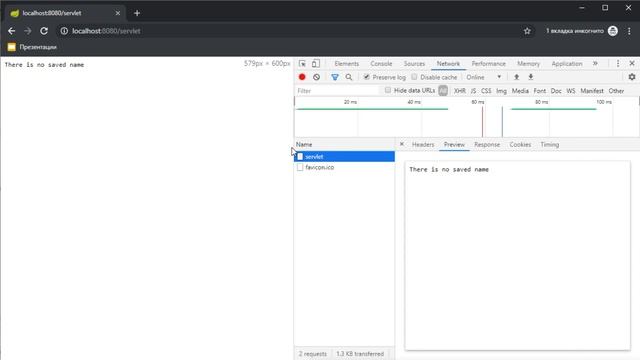This screenshot has height=360, width=640.
Task: Click the network Filter input field
Action: (338, 91)
